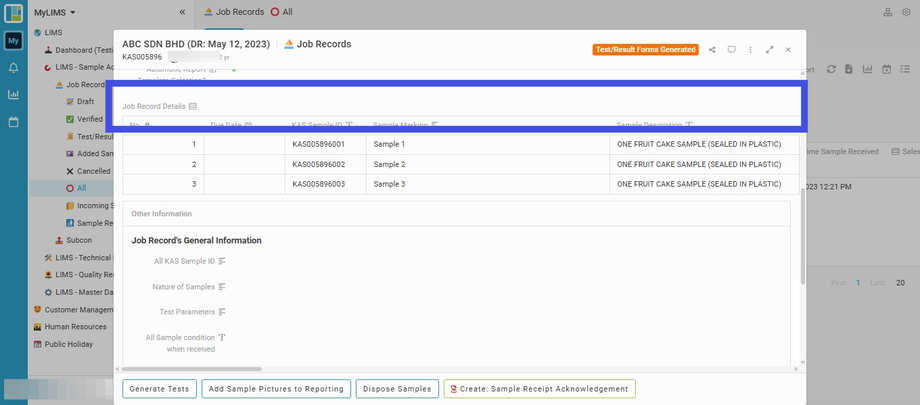
Task: Click the table icon beside Job Record Details
Action: click(x=193, y=107)
